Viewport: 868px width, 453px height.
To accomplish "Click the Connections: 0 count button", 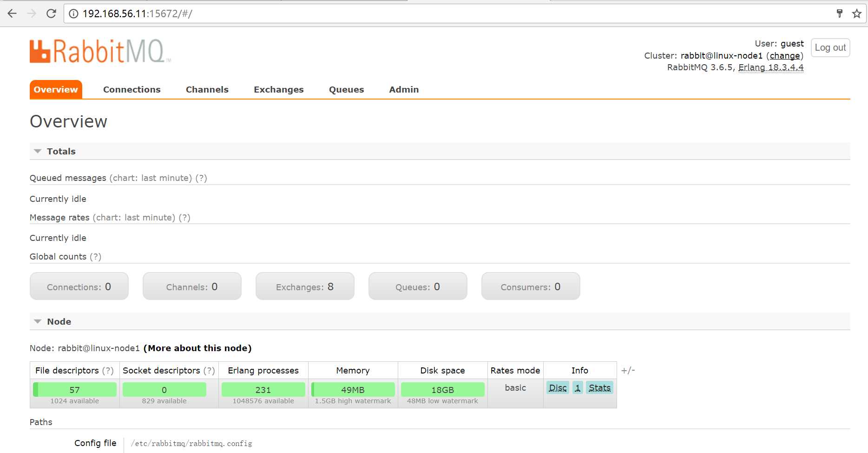I will [79, 286].
